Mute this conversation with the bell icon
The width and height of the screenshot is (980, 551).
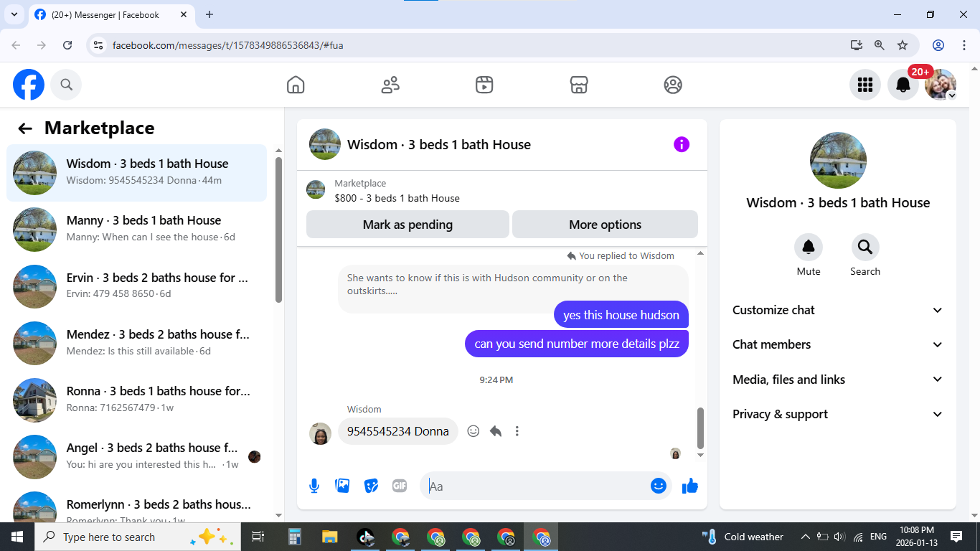(809, 247)
